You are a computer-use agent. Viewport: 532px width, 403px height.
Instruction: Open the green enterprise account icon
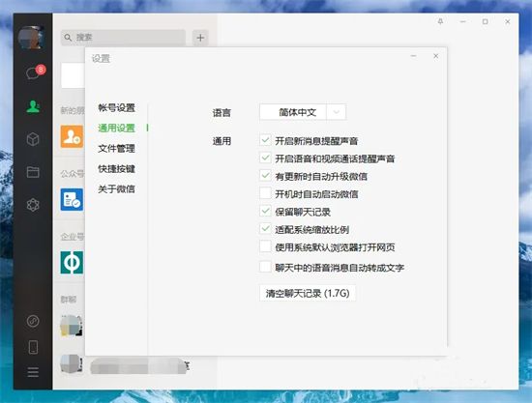coord(72,262)
